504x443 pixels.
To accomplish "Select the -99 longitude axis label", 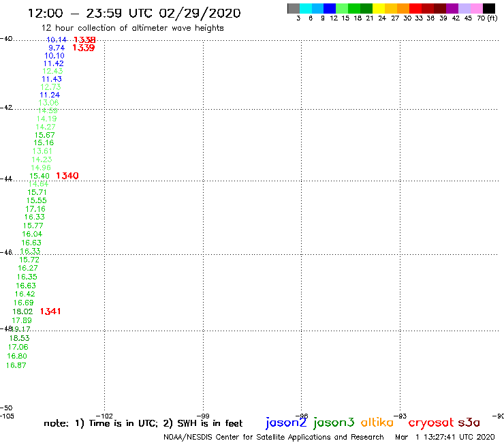I will [203, 416].
